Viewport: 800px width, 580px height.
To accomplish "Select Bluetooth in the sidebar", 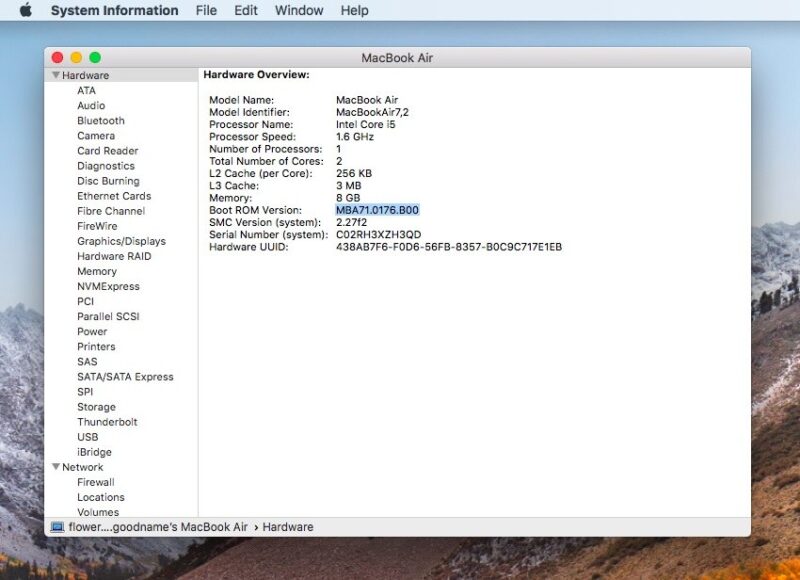I will (x=101, y=120).
